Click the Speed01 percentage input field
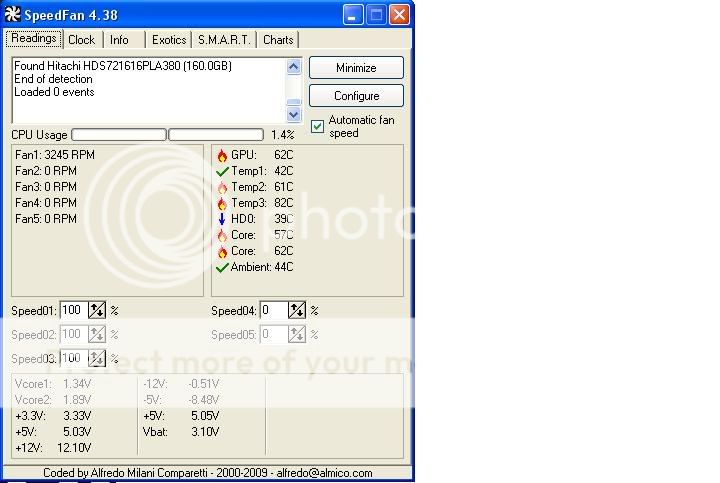Image resolution: width=720 pixels, height=483 pixels. tap(74, 311)
